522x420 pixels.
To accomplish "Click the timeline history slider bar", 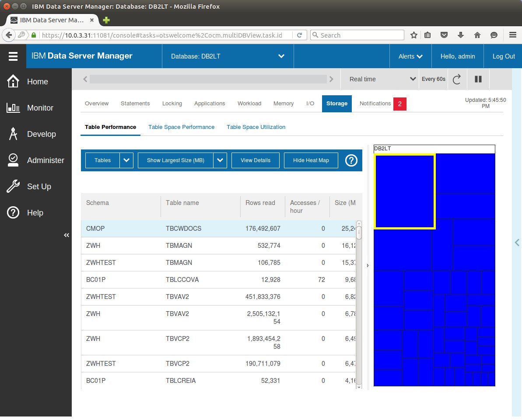I will (x=208, y=79).
